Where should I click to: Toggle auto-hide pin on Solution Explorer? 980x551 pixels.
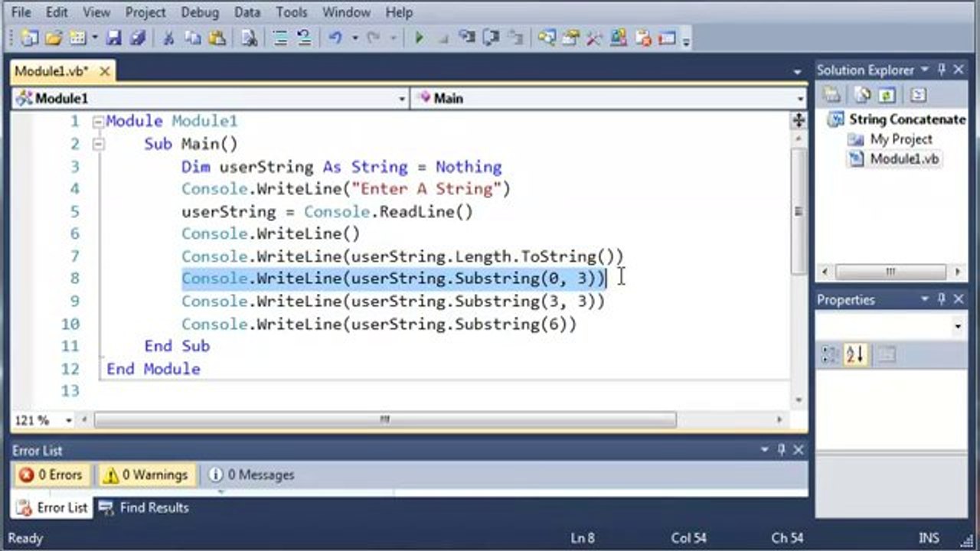(942, 70)
